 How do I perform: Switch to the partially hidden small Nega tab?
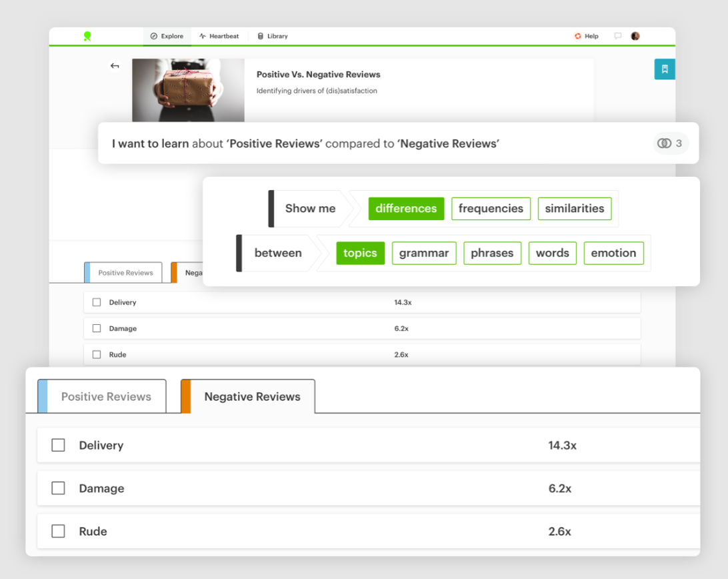(187, 273)
